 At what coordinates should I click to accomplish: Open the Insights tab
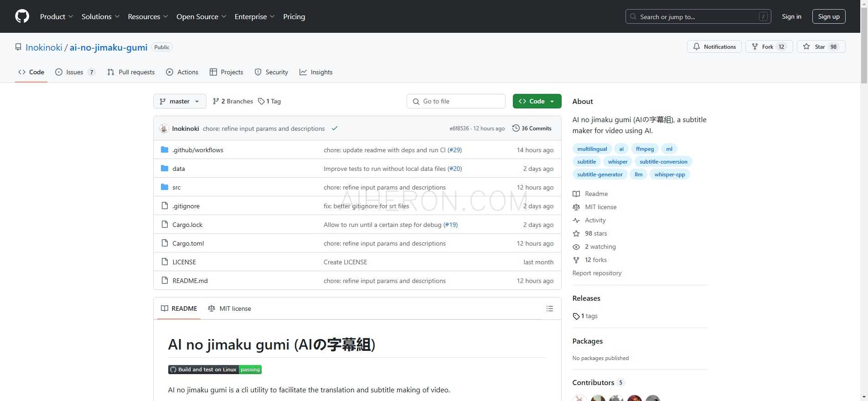click(316, 72)
